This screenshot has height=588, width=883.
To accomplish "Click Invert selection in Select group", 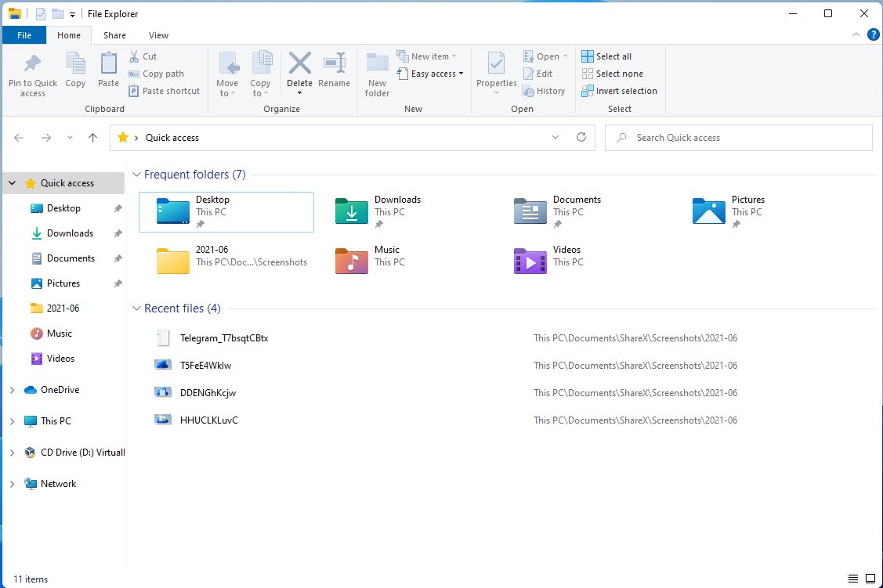I will (x=619, y=91).
